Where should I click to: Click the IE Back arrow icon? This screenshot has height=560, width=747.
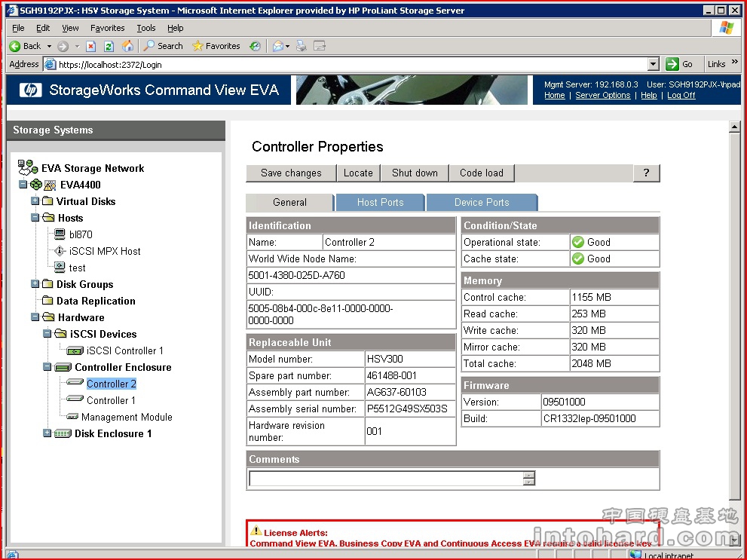pyautogui.click(x=15, y=46)
